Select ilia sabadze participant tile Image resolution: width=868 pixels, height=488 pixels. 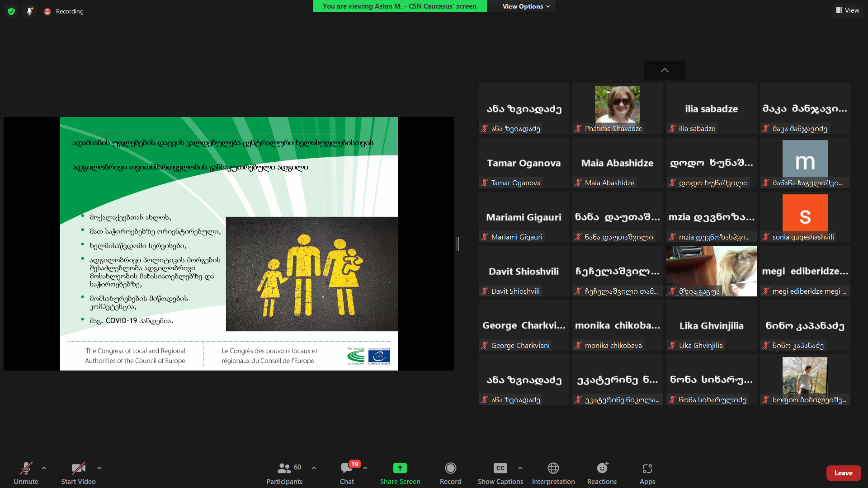tap(712, 108)
